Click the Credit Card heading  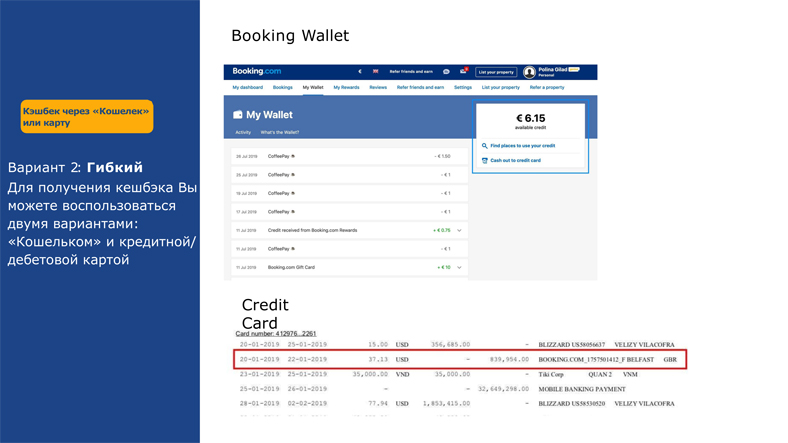(x=265, y=313)
